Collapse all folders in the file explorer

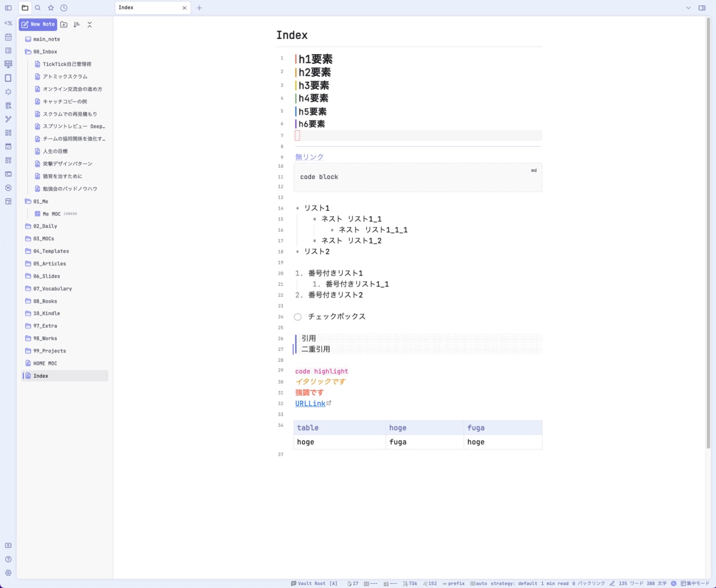click(x=89, y=24)
